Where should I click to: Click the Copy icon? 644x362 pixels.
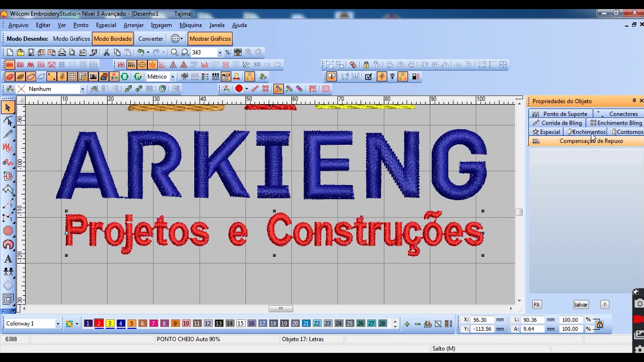tap(117, 52)
